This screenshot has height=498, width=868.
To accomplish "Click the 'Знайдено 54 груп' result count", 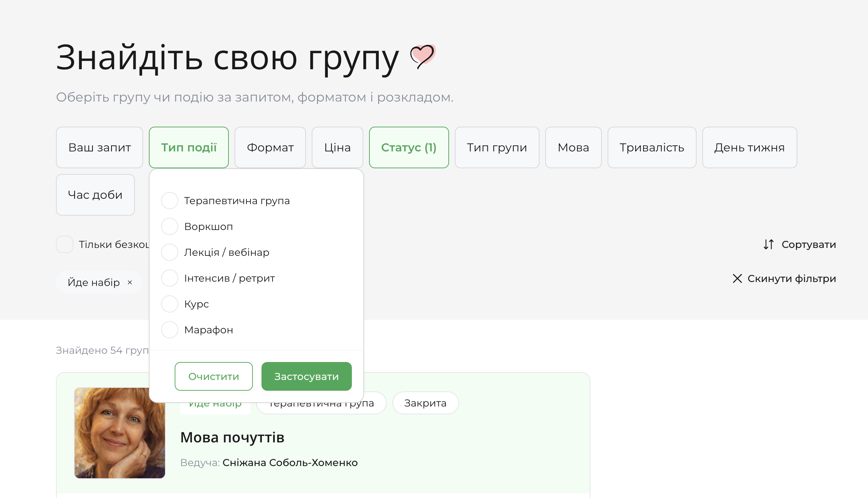I will 102,350.
